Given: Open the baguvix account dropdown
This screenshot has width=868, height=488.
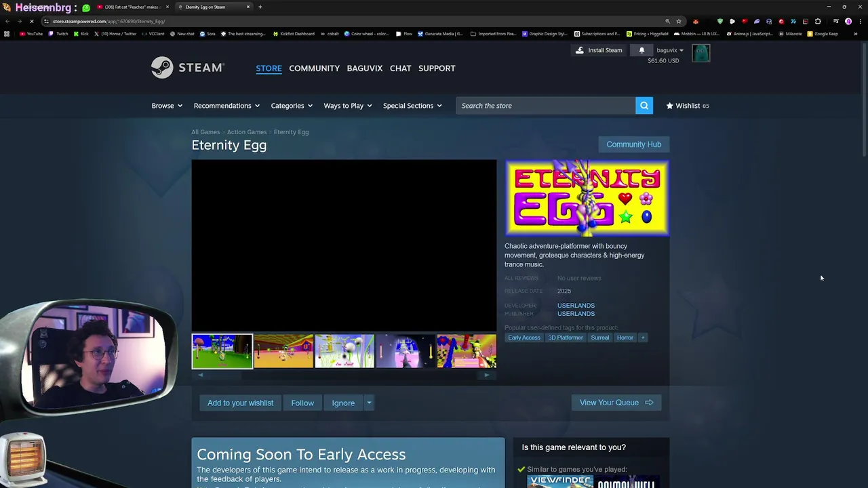Looking at the screenshot, I should (670, 50).
